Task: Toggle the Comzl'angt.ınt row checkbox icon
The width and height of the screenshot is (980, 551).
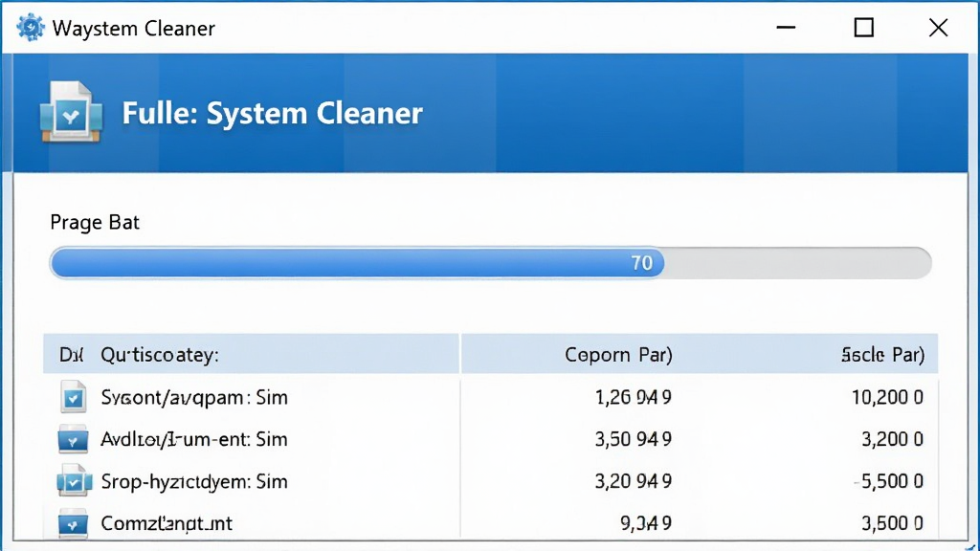Action: pos(73,523)
